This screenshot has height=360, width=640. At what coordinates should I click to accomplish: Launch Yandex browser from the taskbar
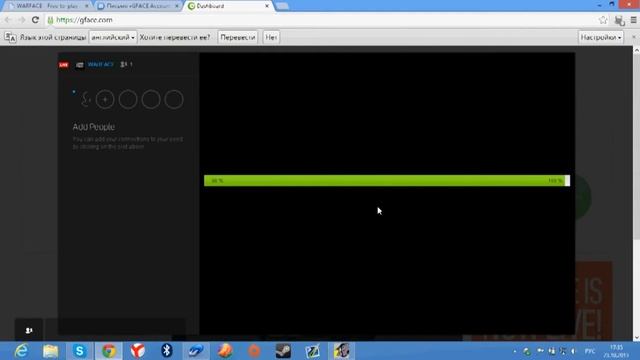click(x=138, y=351)
